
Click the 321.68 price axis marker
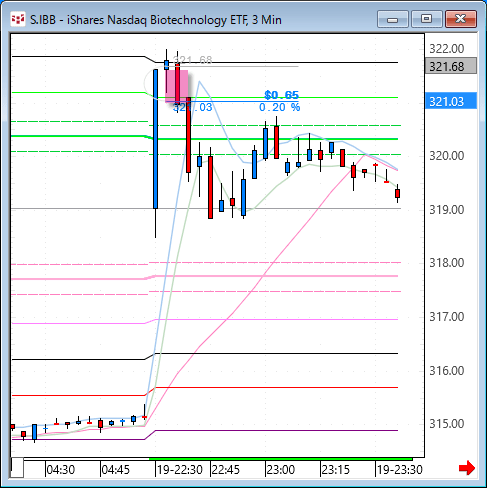tap(451, 66)
